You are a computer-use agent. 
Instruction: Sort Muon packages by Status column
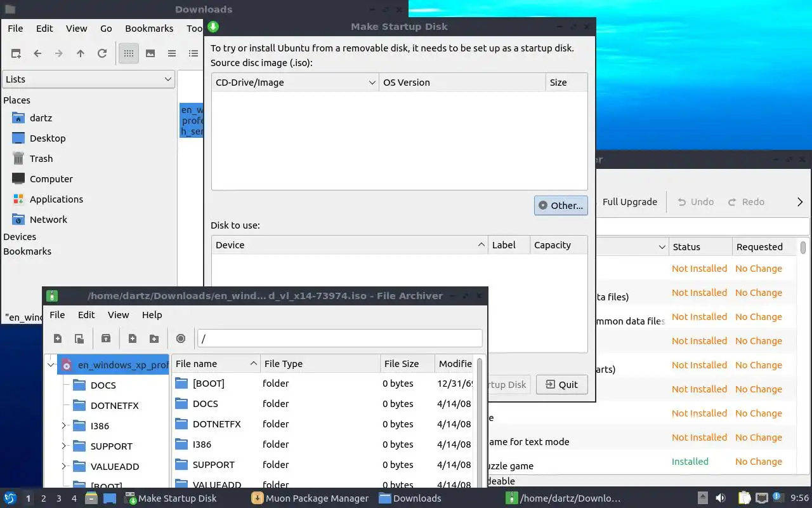[x=700, y=247]
